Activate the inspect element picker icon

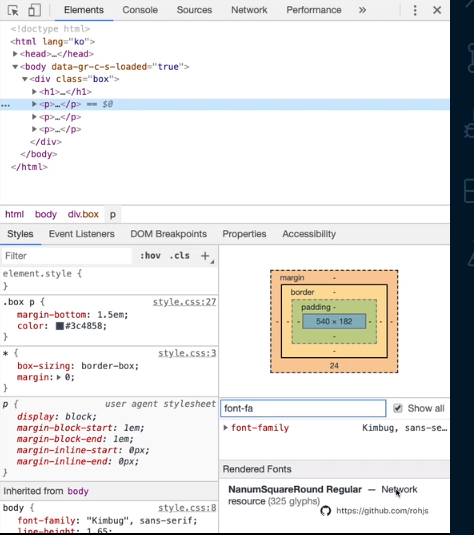(x=13, y=10)
